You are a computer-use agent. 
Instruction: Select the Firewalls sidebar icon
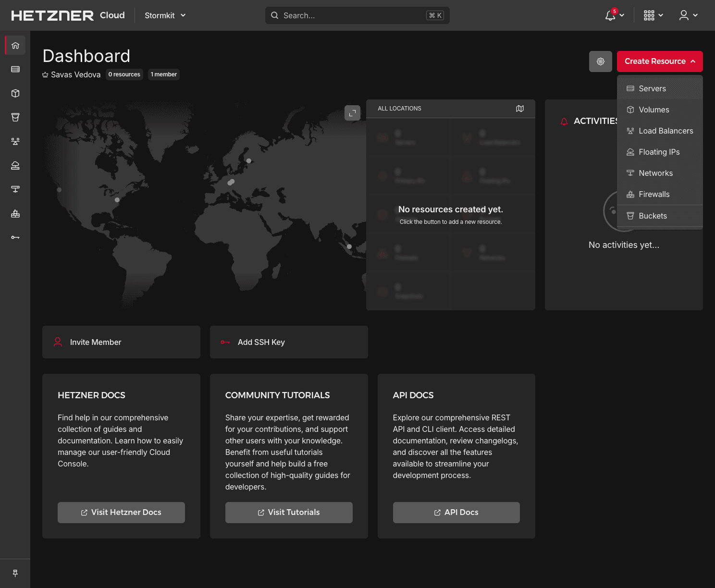tap(15, 213)
